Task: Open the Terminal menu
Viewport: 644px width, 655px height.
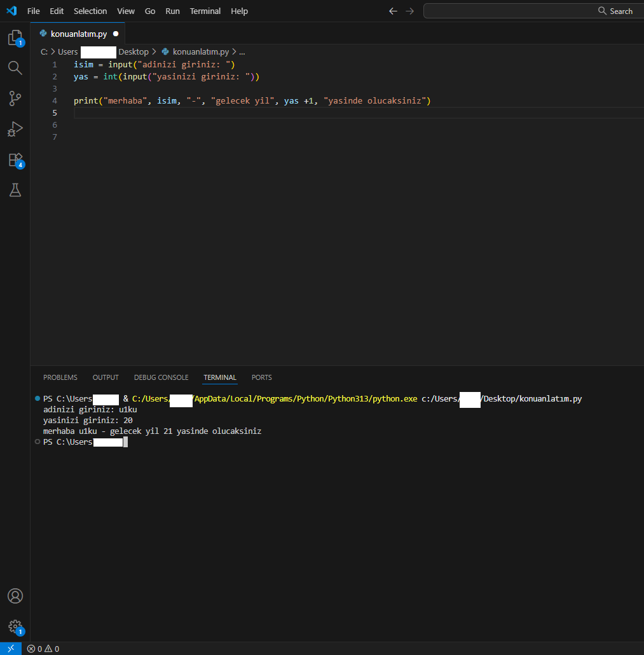Action: click(x=205, y=11)
